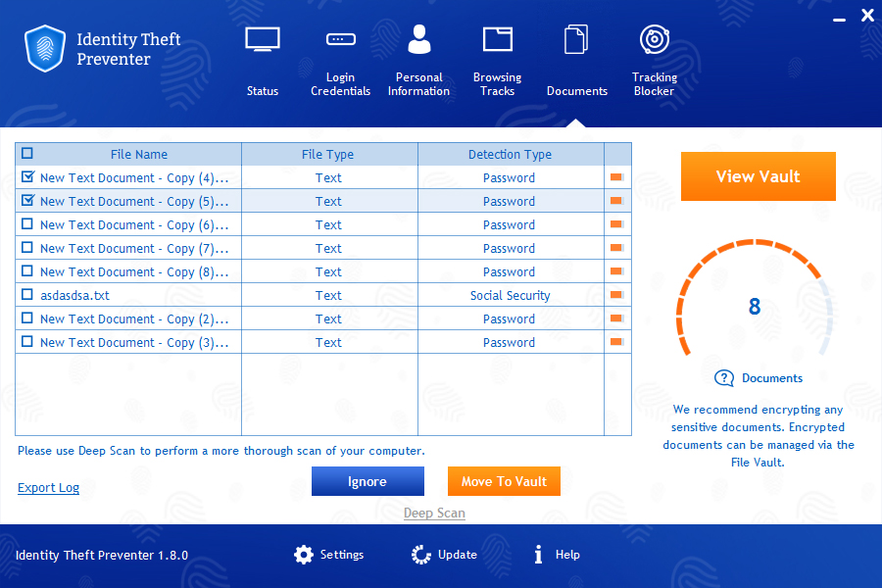Open the Browsing Tracks section
The width and height of the screenshot is (882, 588).
[497, 59]
